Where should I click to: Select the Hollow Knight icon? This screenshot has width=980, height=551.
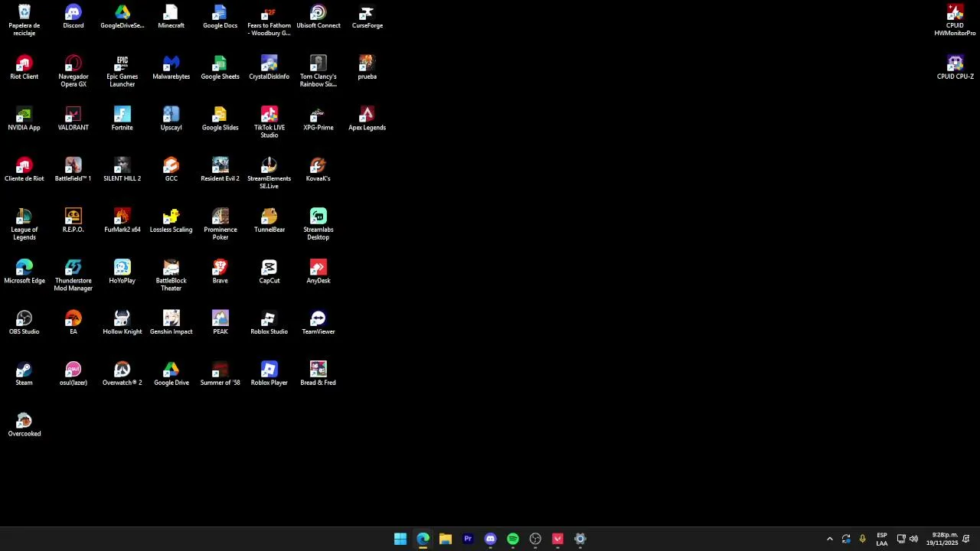tap(122, 323)
